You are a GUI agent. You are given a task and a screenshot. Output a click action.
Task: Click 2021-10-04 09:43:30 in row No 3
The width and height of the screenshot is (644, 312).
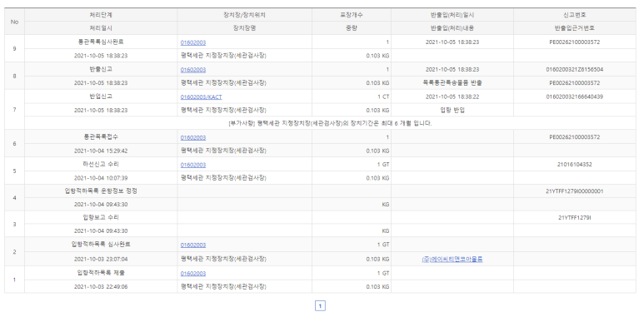click(101, 230)
